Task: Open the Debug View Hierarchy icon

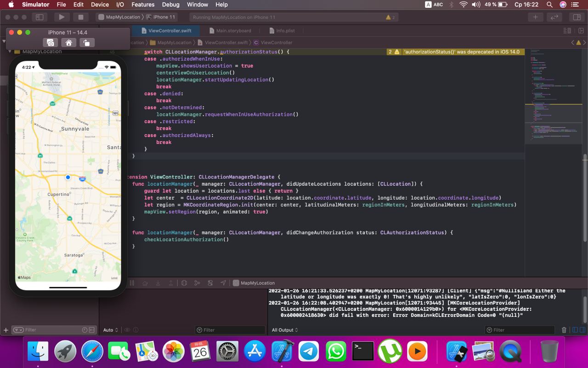Action: pyautogui.click(x=184, y=283)
